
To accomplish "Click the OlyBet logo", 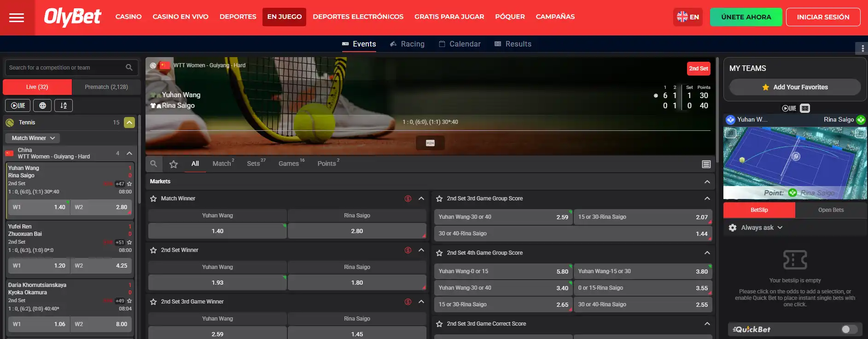I will (73, 17).
